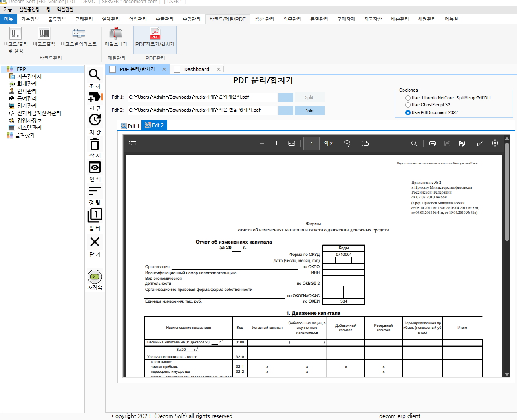Click the blue 메뉴 button
Screen dimensions: 517x420
(x=9, y=19)
